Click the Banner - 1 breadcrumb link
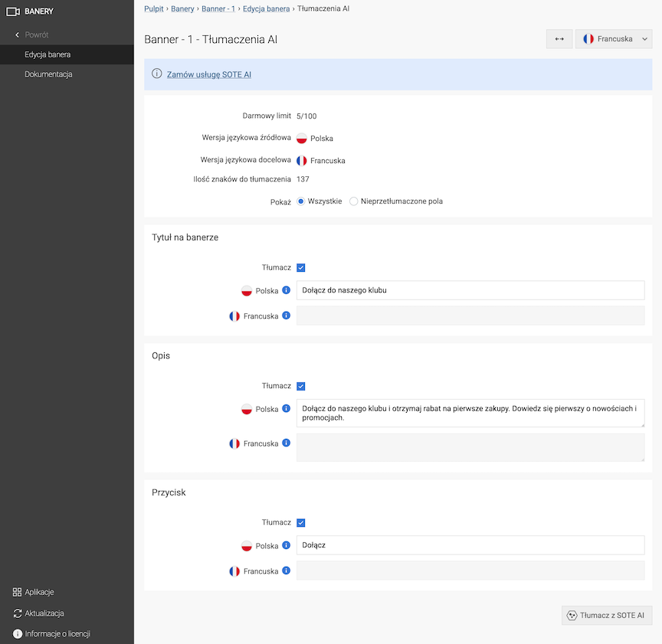 (218, 8)
